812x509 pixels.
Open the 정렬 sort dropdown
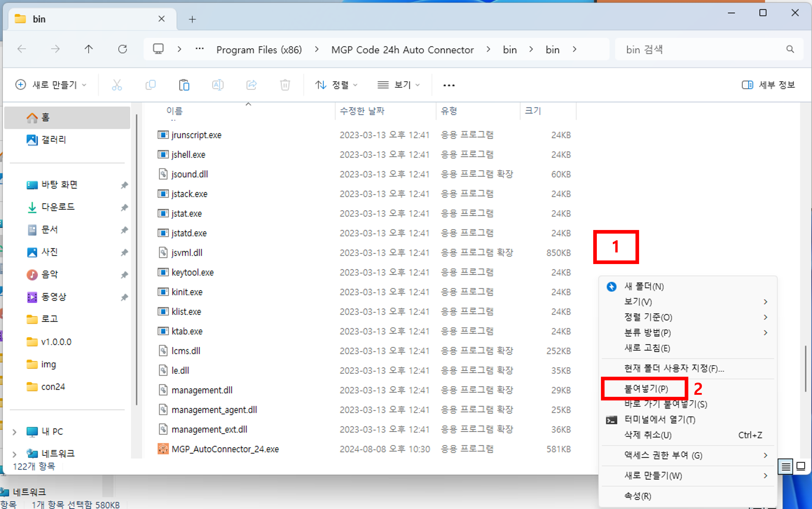coord(336,85)
